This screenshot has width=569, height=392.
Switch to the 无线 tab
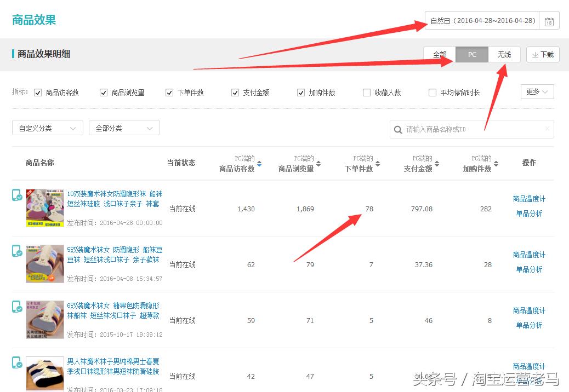pos(504,55)
